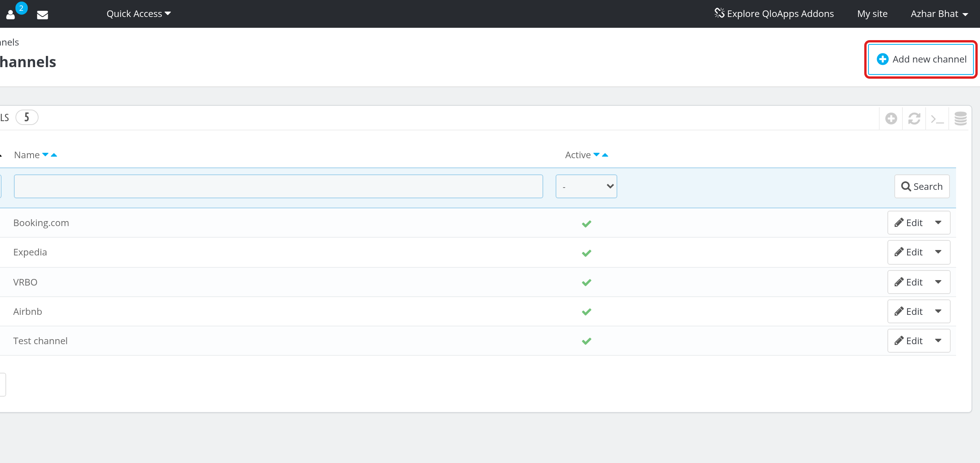
Task: Toggle active status for Test channel
Action: coord(586,341)
